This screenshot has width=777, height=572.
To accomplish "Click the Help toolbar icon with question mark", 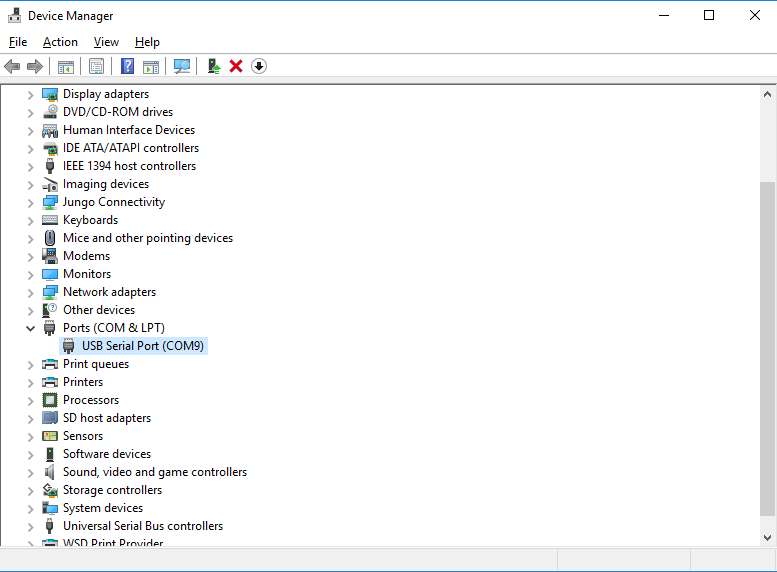I will (x=127, y=66).
